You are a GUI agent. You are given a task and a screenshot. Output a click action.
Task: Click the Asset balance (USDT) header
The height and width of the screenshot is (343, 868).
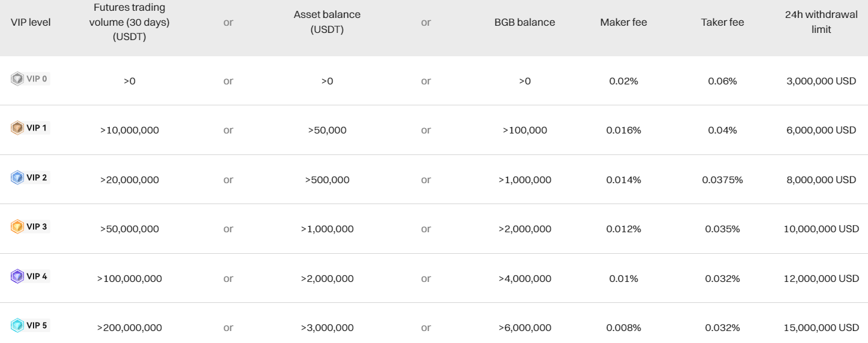point(327,22)
